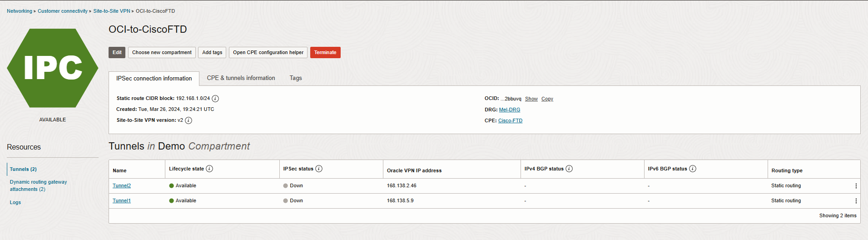Open Dynamic routing gateway attachments (2)
Image resolution: width=868 pixels, height=240 pixels.
click(38, 185)
